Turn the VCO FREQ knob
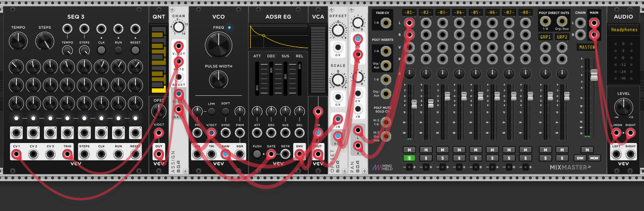 pyautogui.click(x=218, y=45)
